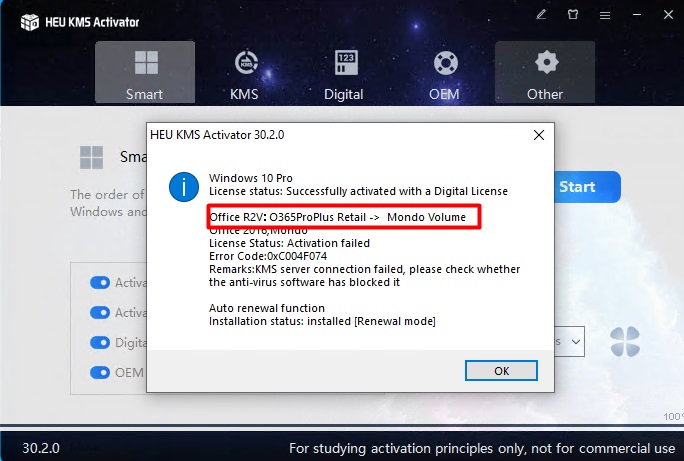This screenshot has height=461, width=684.
Task: Toggle the first Activa switch
Action: pyautogui.click(x=100, y=283)
